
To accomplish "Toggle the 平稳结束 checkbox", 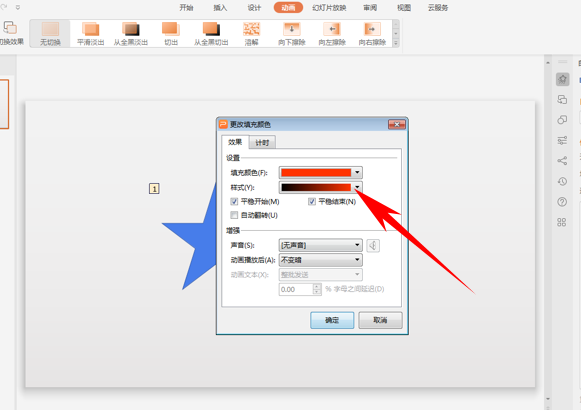I will [312, 201].
